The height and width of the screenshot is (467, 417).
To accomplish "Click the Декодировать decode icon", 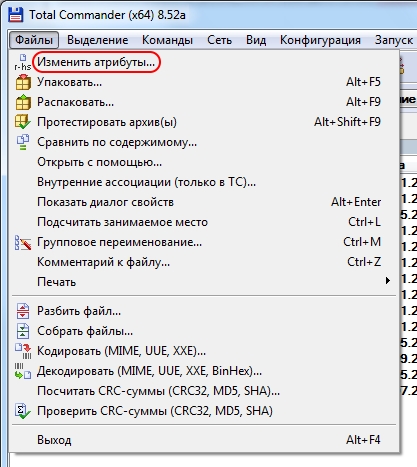I will click(x=23, y=371).
